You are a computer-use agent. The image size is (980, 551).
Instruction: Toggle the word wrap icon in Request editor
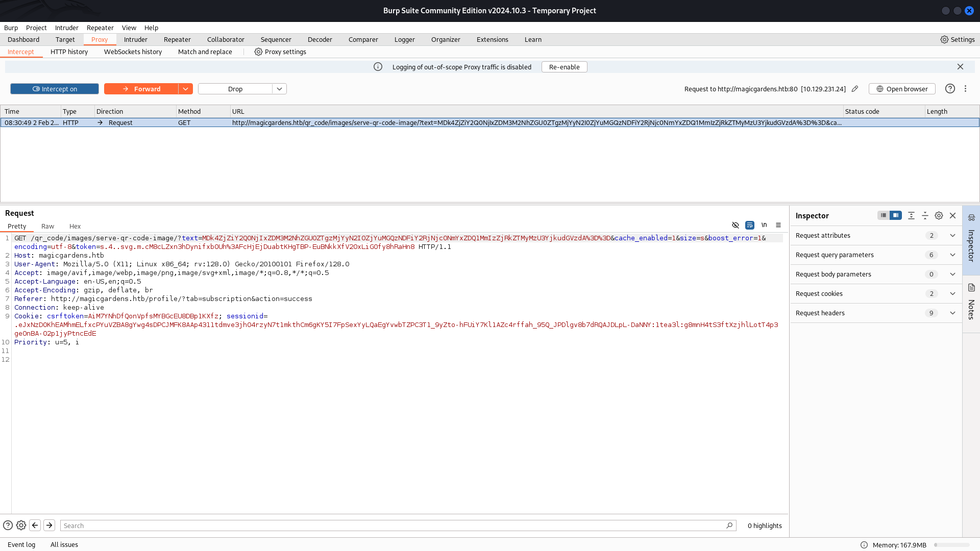[750, 225]
